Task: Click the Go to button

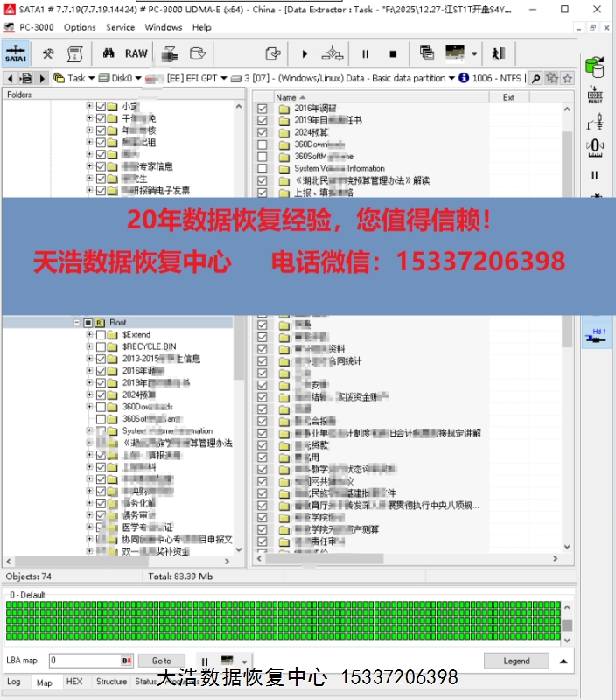Action: point(161,661)
